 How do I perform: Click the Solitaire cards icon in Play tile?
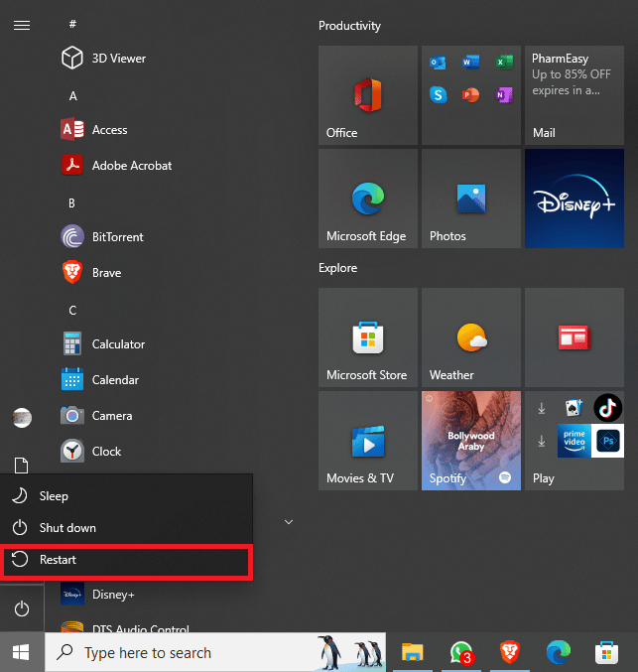pyautogui.click(x=574, y=408)
